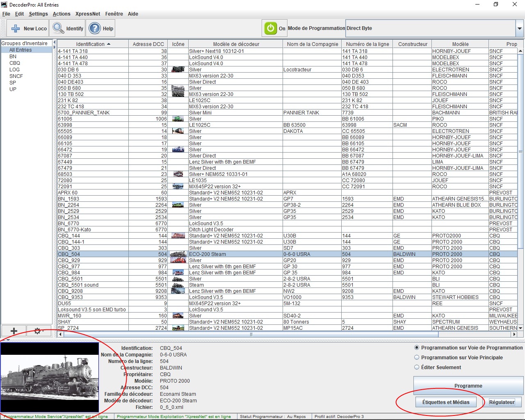Open the Help question mark icon
Viewport: 525px width, 420px height.
pyautogui.click(x=95, y=28)
